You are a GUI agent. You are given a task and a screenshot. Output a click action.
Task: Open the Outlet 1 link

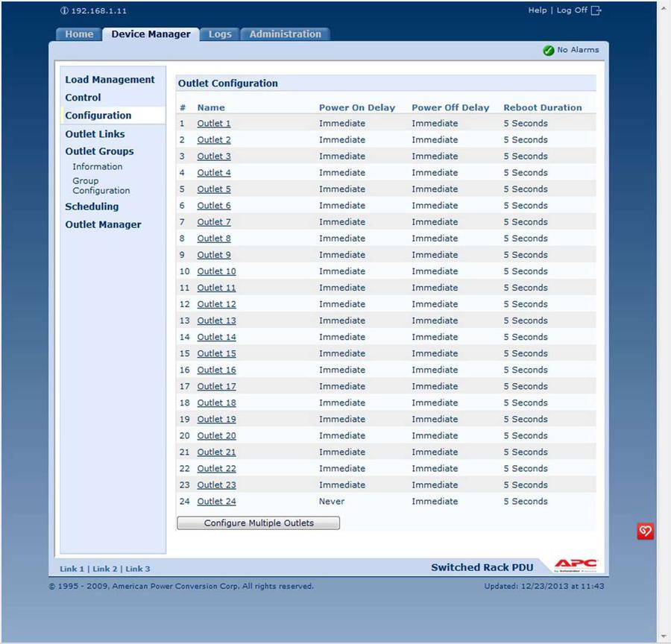(214, 124)
